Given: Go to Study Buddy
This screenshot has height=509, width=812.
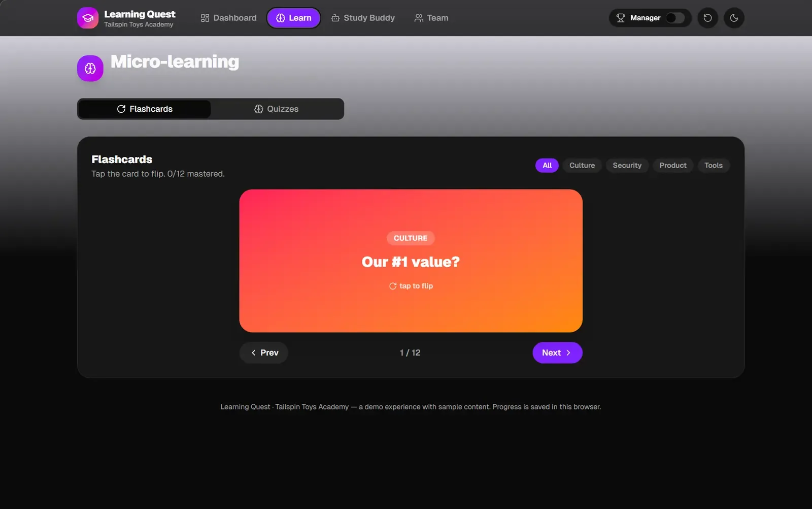Looking at the screenshot, I should (x=363, y=18).
